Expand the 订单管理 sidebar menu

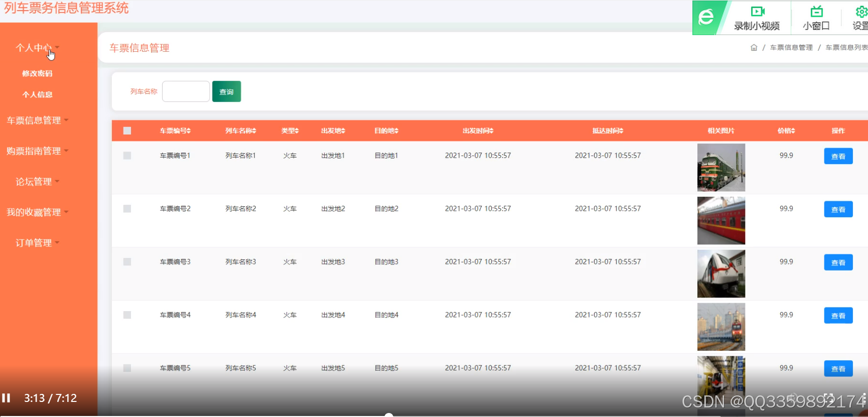(x=38, y=243)
